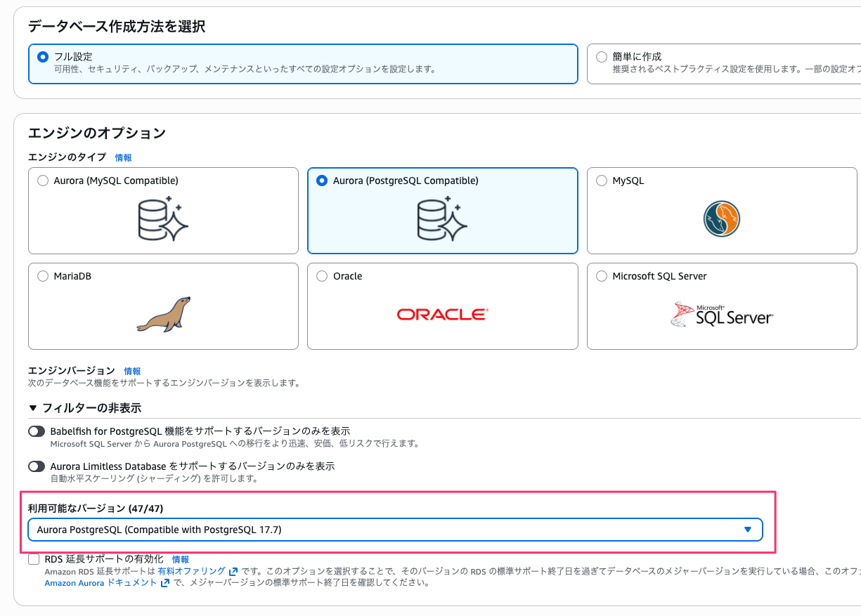
Task: Click external link icon beside 有料オファリング
Action: [233, 572]
